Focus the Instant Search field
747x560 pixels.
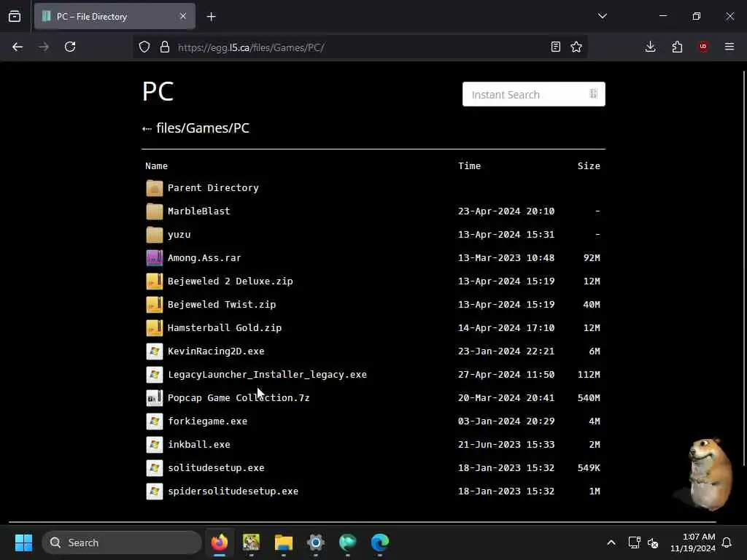pos(533,94)
